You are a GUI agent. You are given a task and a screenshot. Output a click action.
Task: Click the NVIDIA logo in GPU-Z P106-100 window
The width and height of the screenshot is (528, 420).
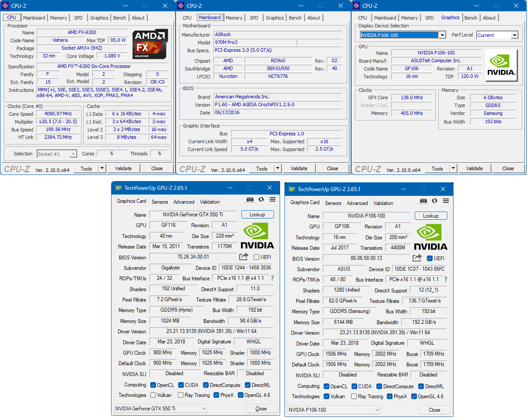coord(431,238)
